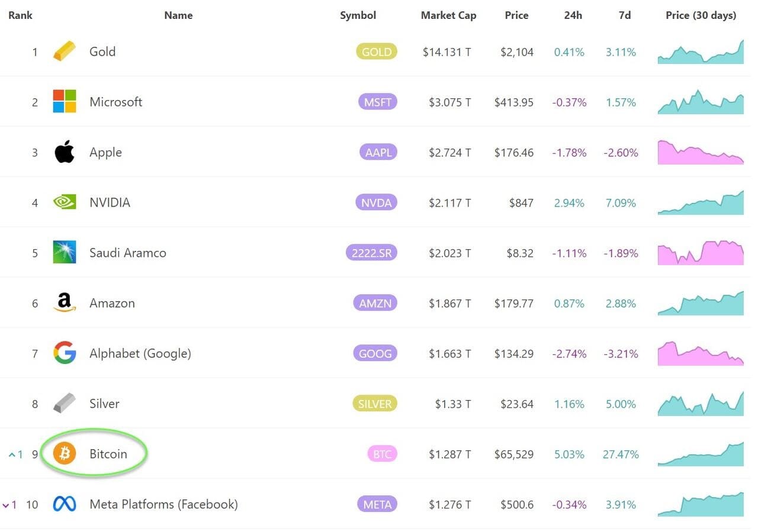Click the Microsoft logo icon
Viewport: 758px width, 532px height.
(65, 102)
